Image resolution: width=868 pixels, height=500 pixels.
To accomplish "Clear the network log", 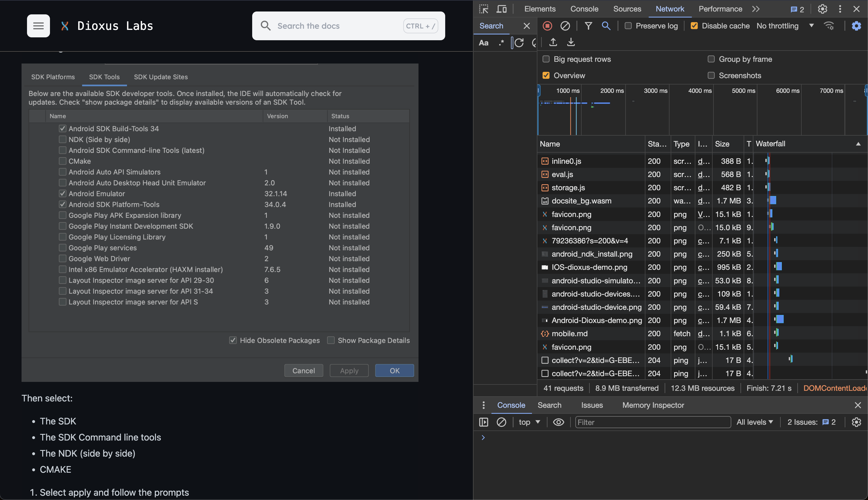I will point(565,26).
